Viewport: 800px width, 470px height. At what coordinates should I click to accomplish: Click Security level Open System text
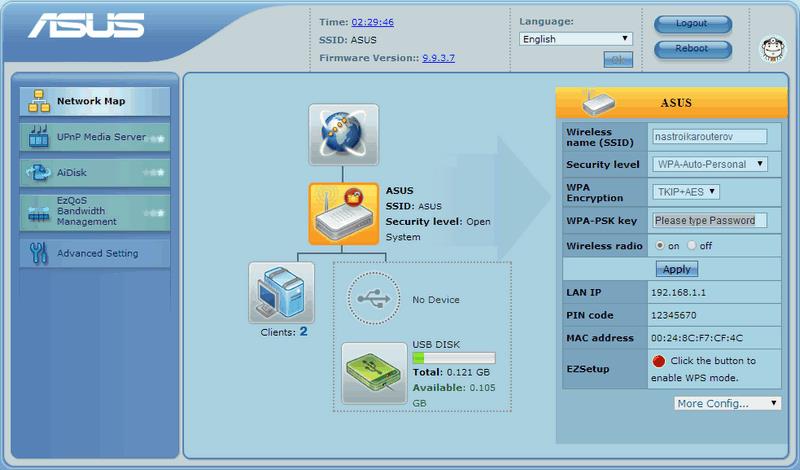438,229
